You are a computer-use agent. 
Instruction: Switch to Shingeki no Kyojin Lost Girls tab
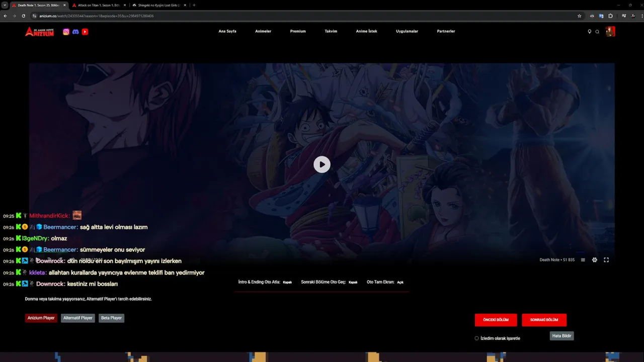tap(159, 5)
